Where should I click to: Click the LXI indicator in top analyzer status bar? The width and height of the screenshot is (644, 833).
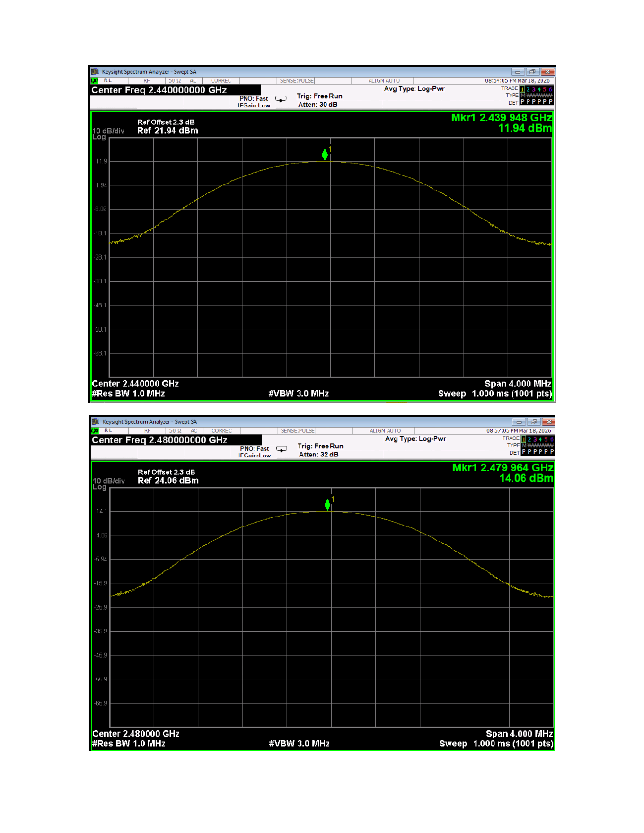[95, 80]
